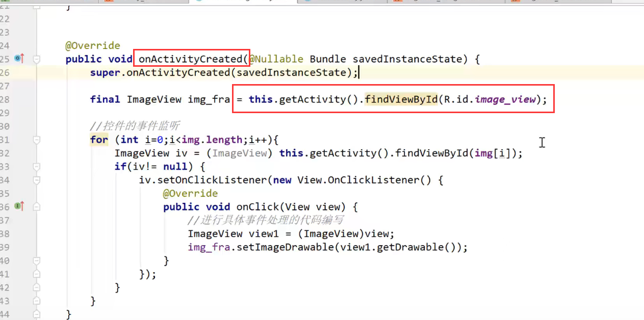This screenshot has height=320, width=644.
Task: Click view1.getDrawable() argument
Action: [x=398, y=247]
